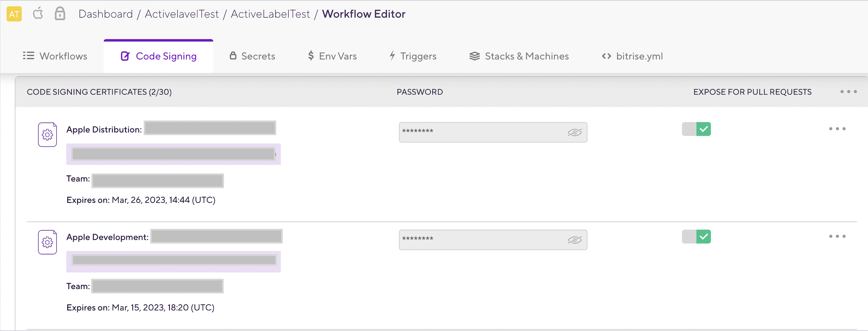
Task: Toggle pull request exposure for Apple Distribution
Action: tap(696, 129)
